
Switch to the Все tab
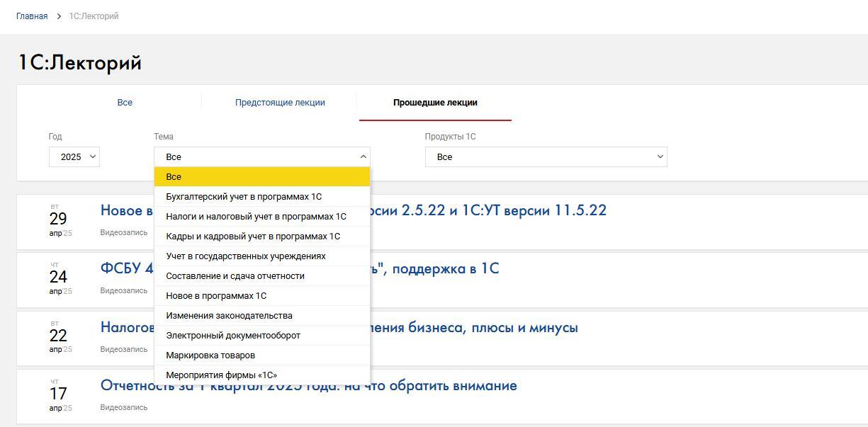125,103
